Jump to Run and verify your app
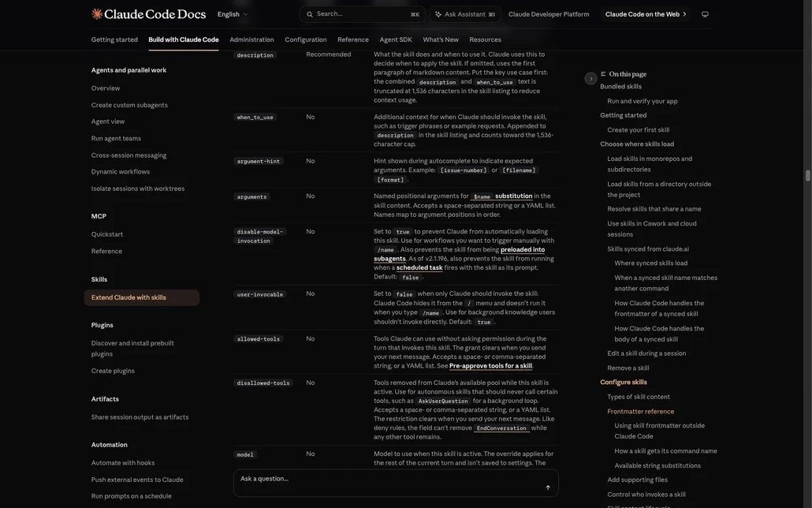This screenshot has width=812, height=508. click(643, 101)
